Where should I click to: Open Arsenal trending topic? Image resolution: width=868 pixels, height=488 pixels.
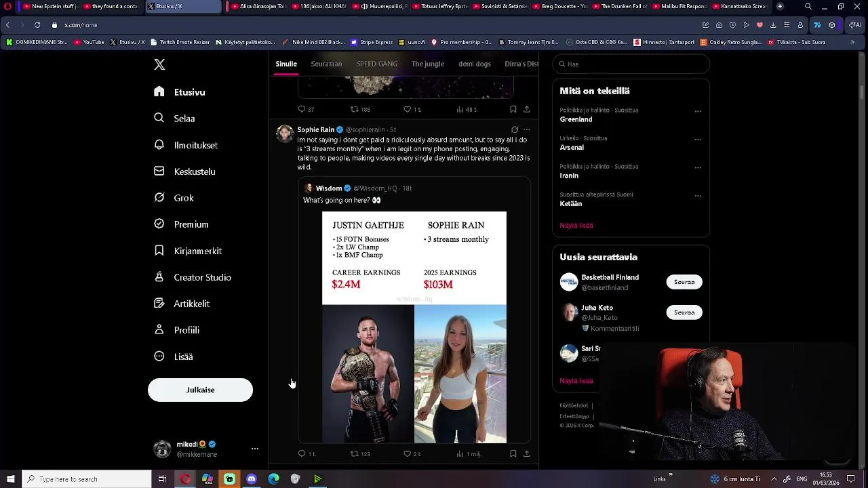pyautogui.click(x=572, y=147)
